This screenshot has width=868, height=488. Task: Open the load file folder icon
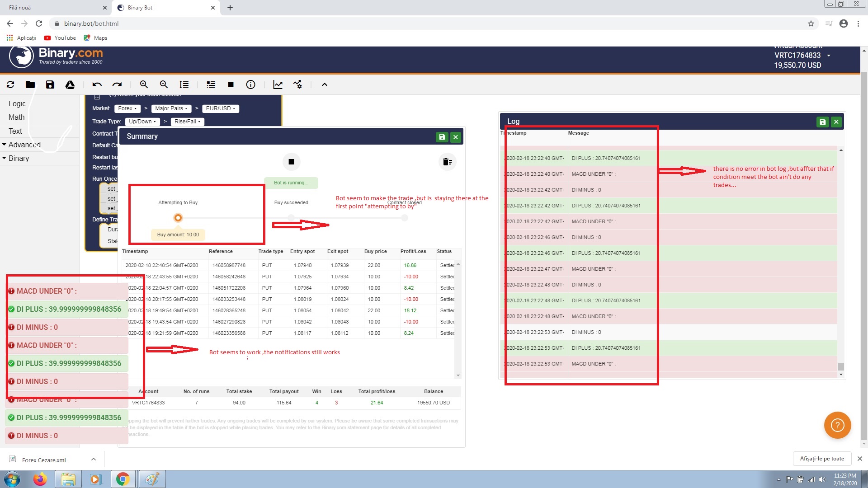coord(30,84)
